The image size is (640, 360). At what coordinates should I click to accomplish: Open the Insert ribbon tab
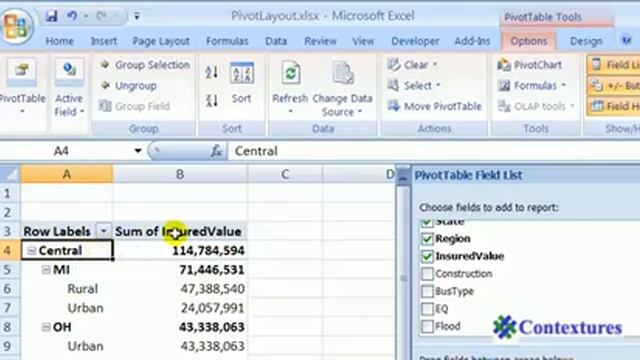104,41
